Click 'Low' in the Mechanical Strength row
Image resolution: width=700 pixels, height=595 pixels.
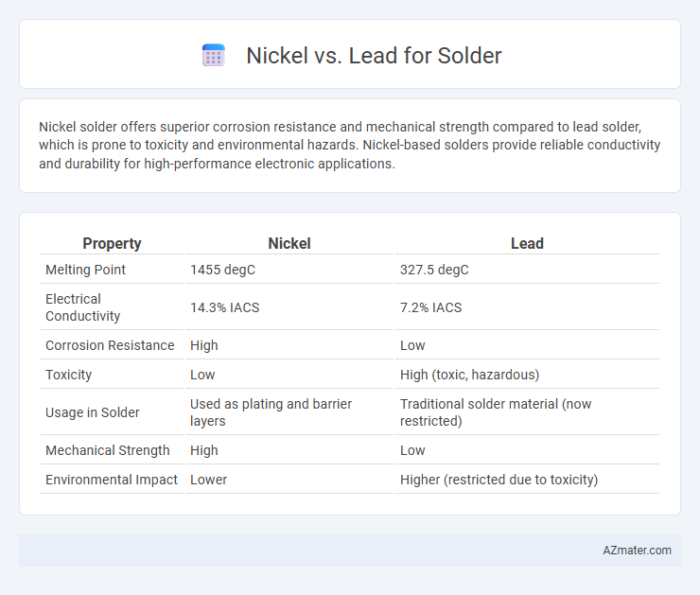coord(412,450)
